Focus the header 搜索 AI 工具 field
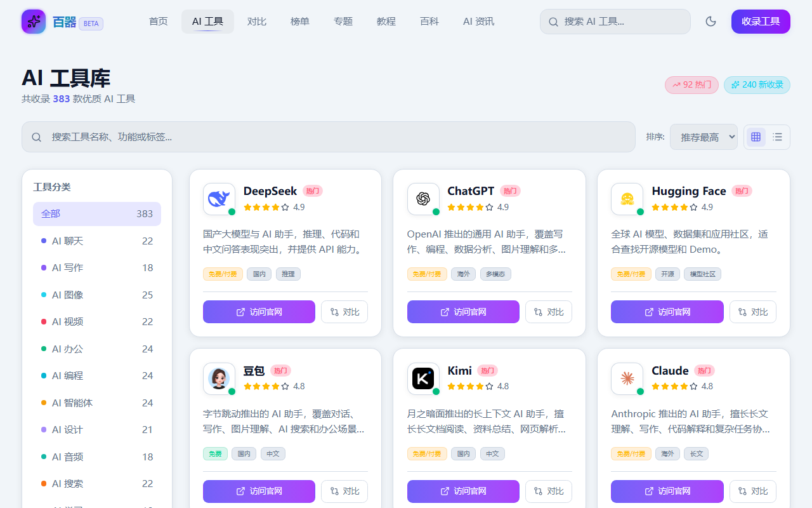 click(615, 22)
